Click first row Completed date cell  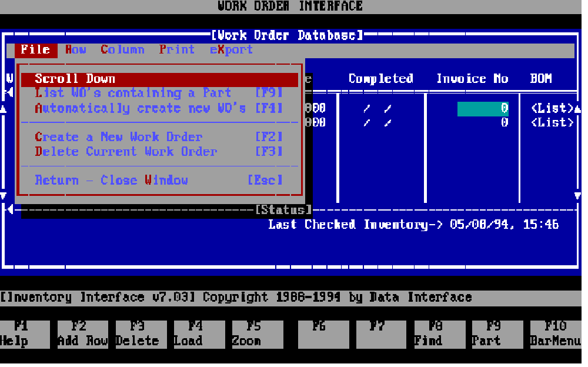(x=377, y=109)
